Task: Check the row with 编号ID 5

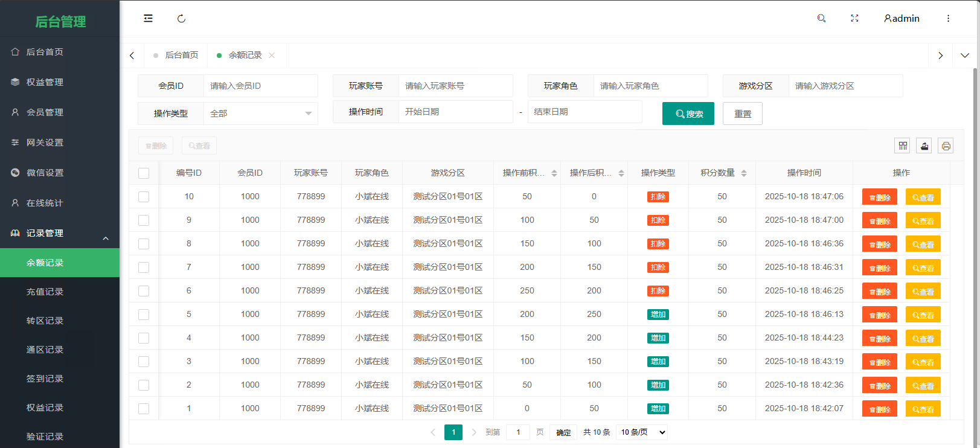Action: point(144,315)
